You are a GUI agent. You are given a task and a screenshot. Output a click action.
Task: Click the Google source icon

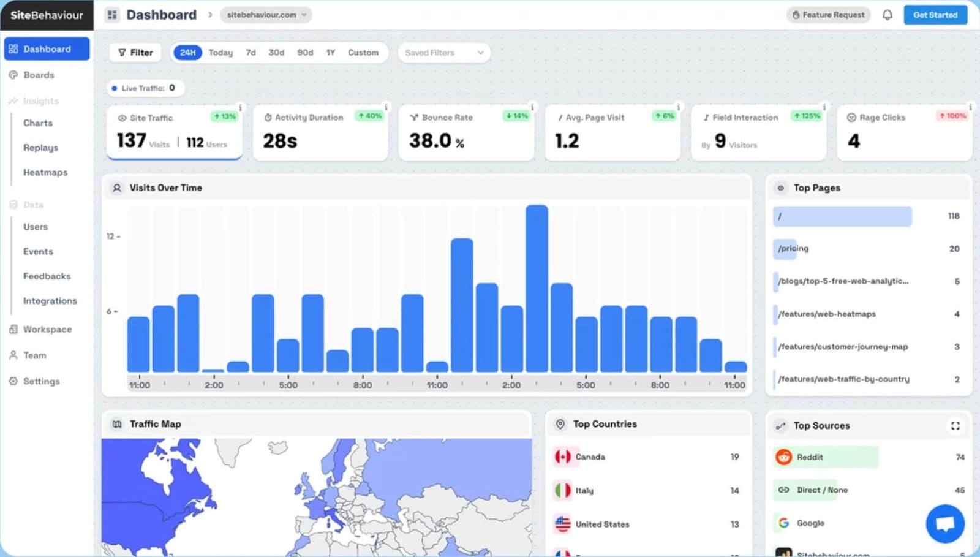pos(783,523)
